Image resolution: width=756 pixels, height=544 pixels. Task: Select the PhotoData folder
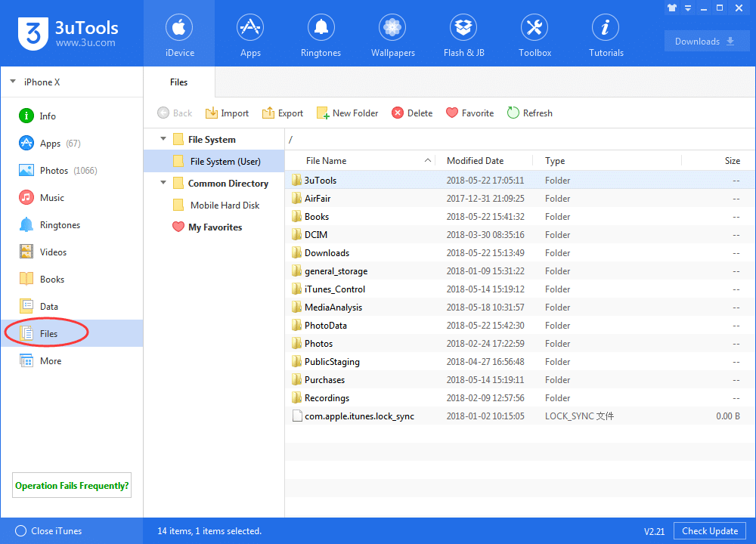520,325
